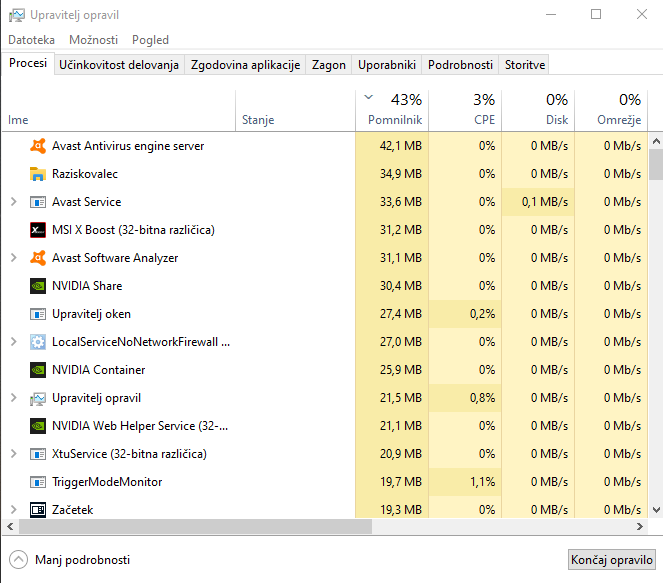The image size is (663, 583).
Task: Expand the Avast Service process group
Action: pos(13,202)
